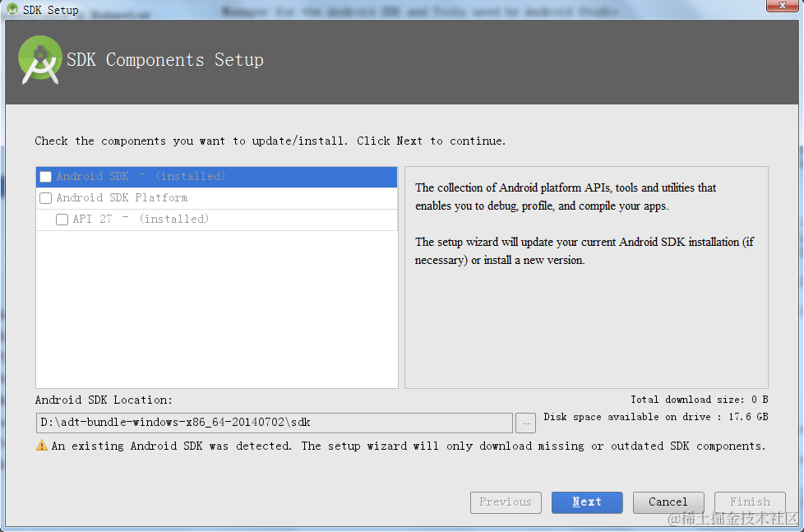Close the SDK Setup window
The width and height of the screenshot is (804, 532).
[782, 6]
